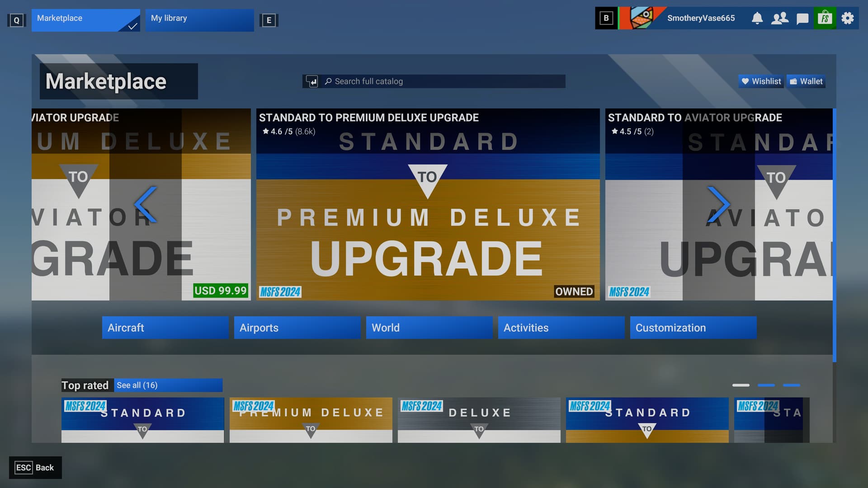The height and width of the screenshot is (488, 868).
Task: Click the OWNED label on banner
Action: (574, 291)
